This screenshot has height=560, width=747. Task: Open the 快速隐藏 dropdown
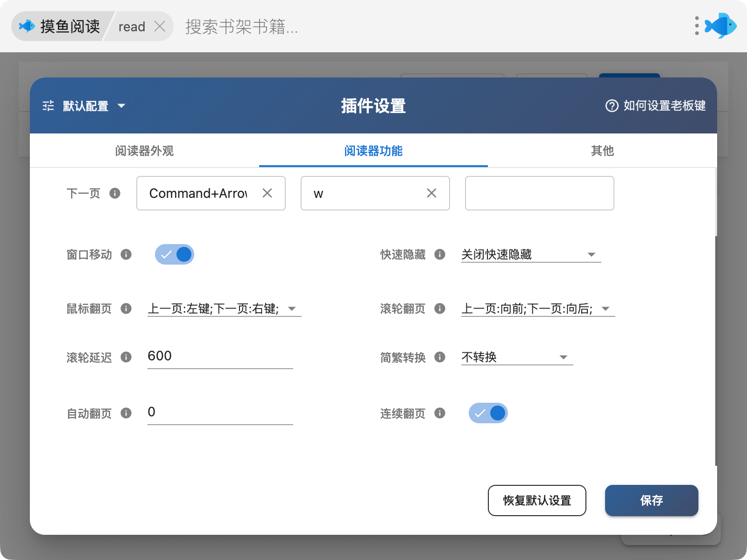[530, 254]
